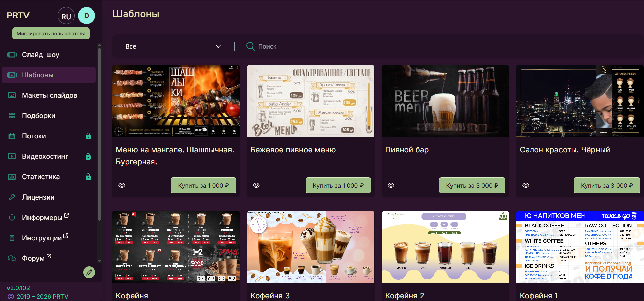The image size is (644, 301).
Task: Click the Информеры info icon
Action: (12, 218)
